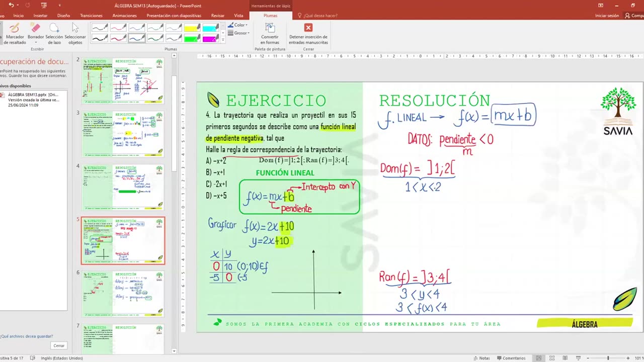Screen dimensions: 644x362
Task: Toggle Comentarios pane in status bar
Action: (511, 358)
